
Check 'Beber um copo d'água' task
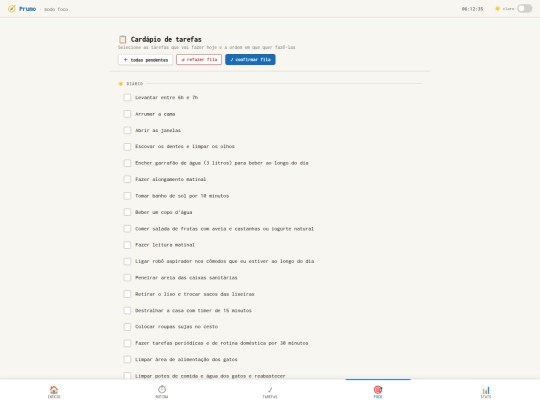[x=127, y=212]
